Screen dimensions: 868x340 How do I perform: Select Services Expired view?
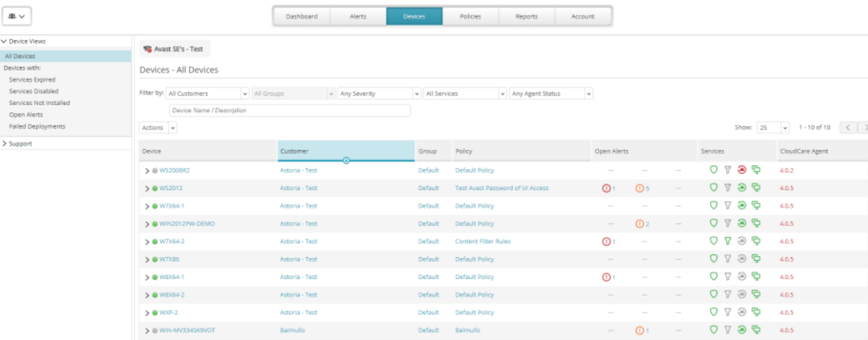click(32, 79)
